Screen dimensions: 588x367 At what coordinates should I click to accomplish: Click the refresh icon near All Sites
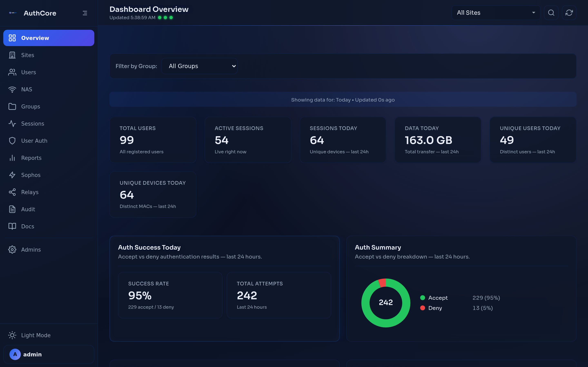[569, 13]
